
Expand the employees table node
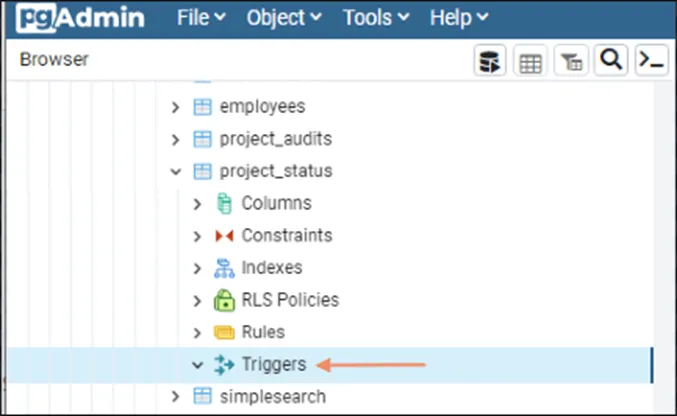point(176,107)
